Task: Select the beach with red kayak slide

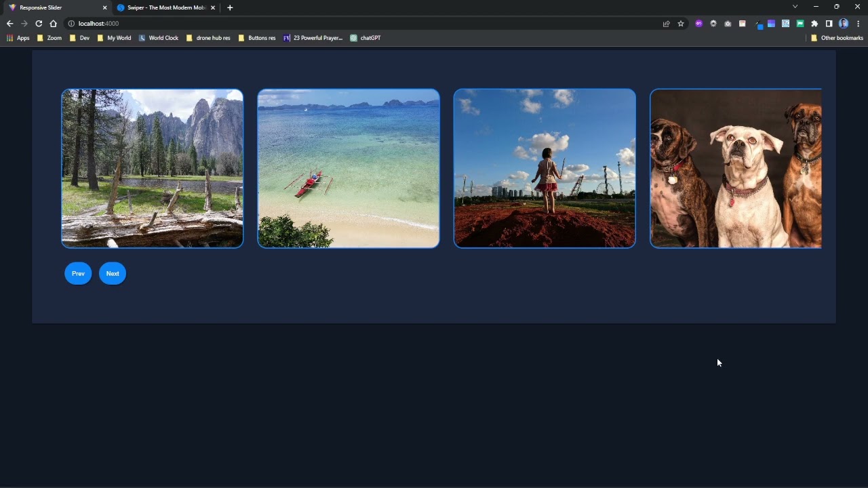Action: tap(349, 168)
